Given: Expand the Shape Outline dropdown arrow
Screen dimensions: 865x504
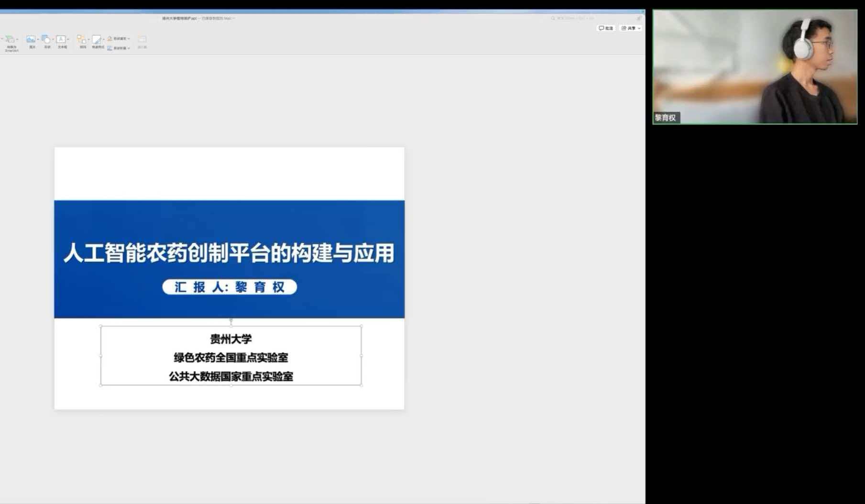Looking at the screenshot, I should click(129, 48).
